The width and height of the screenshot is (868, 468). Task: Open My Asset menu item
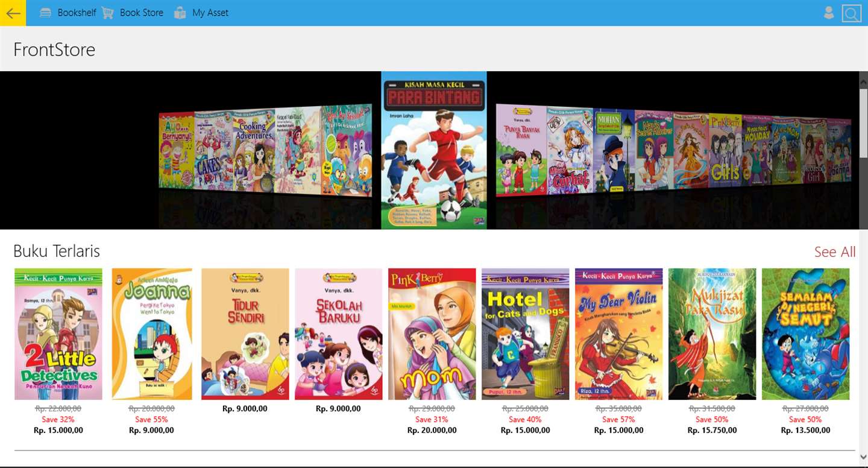[x=210, y=13]
